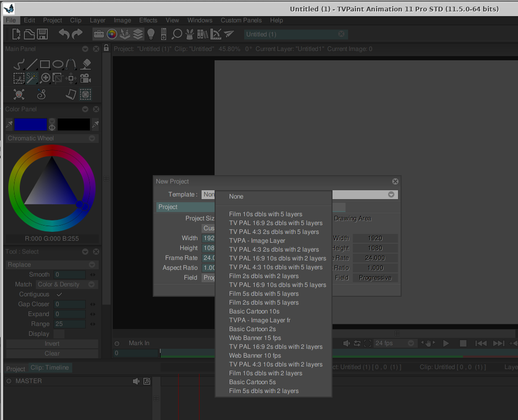Open the FX stack magic hat icon
Viewport: 518px width, 420px height.
tap(190, 34)
